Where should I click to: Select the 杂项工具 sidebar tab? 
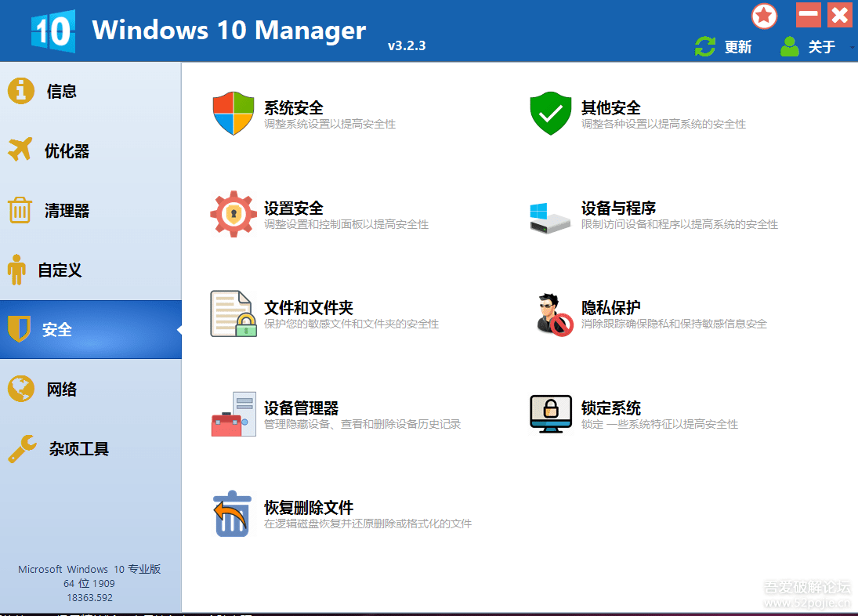pos(91,448)
